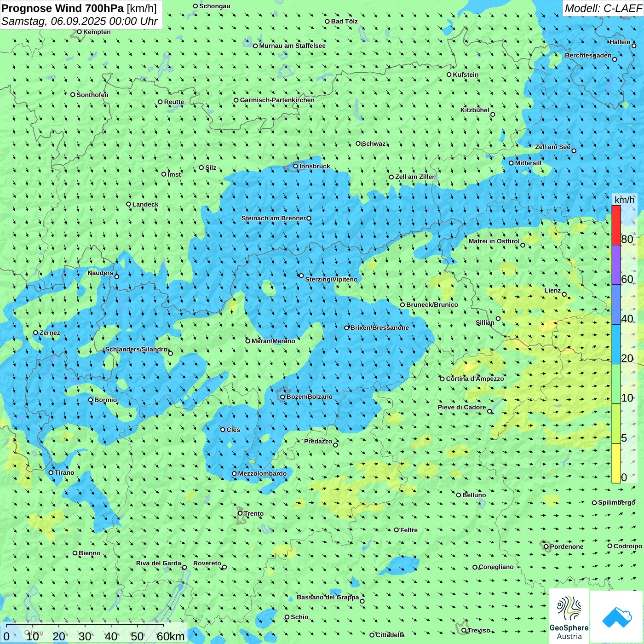
Task: Click the 'Garmisch-Partenkirchen' label
Action: click(277, 100)
